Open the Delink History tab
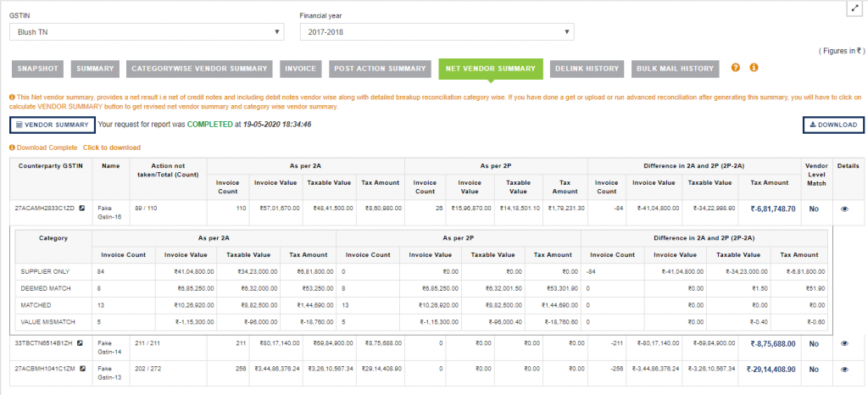 click(x=587, y=69)
